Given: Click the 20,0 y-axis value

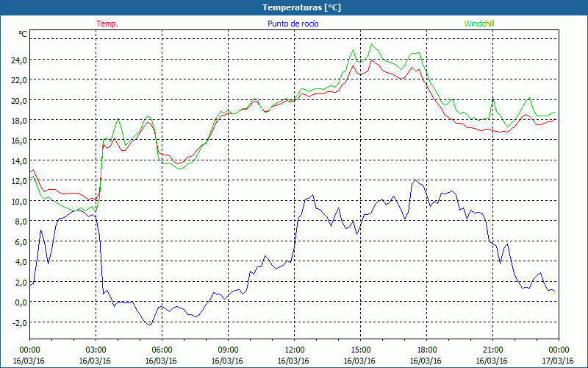Looking at the screenshot, I should click(x=19, y=100).
